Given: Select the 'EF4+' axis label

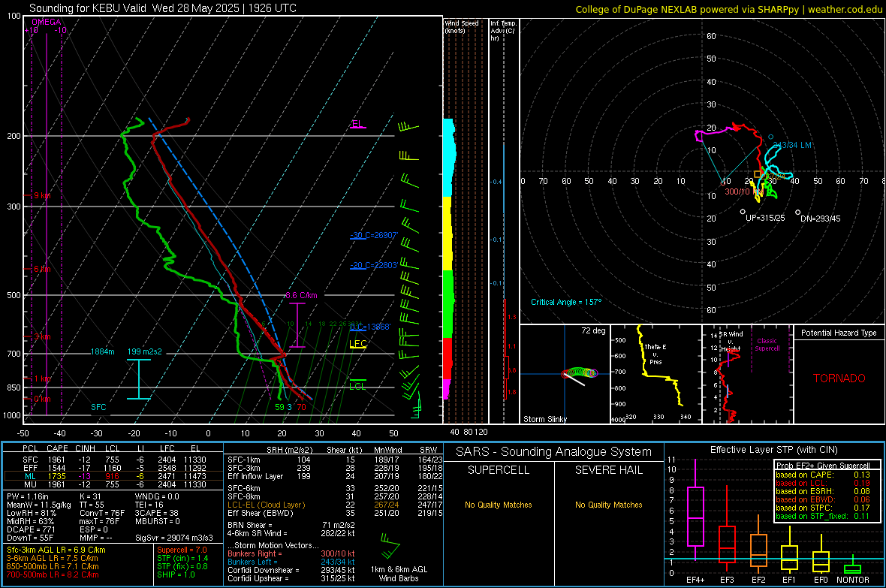Looking at the screenshot, I should tap(695, 580).
